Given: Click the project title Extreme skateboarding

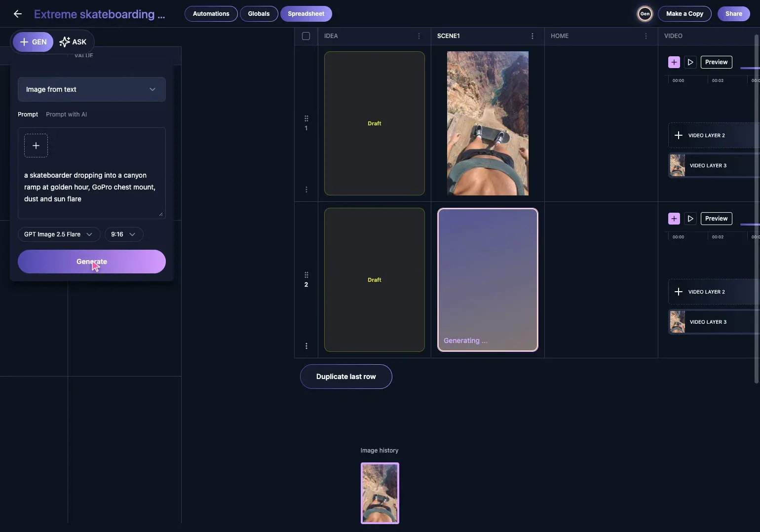Looking at the screenshot, I should pyautogui.click(x=100, y=14).
